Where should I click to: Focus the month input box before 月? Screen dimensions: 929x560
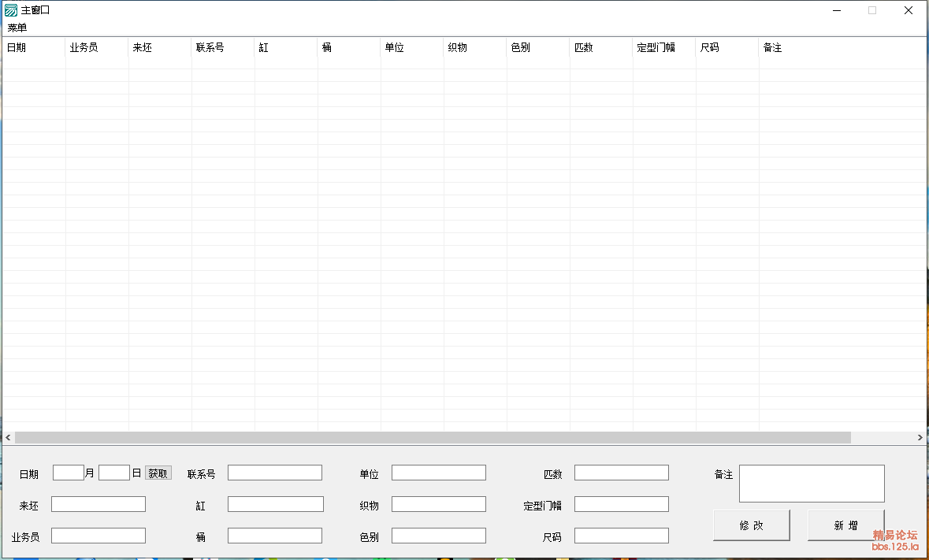click(68, 473)
